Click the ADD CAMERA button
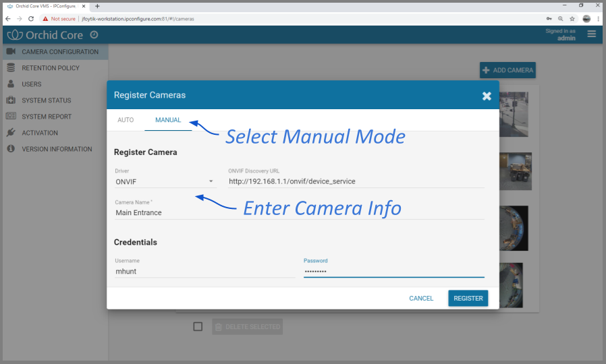The height and width of the screenshot is (364, 606). [508, 70]
